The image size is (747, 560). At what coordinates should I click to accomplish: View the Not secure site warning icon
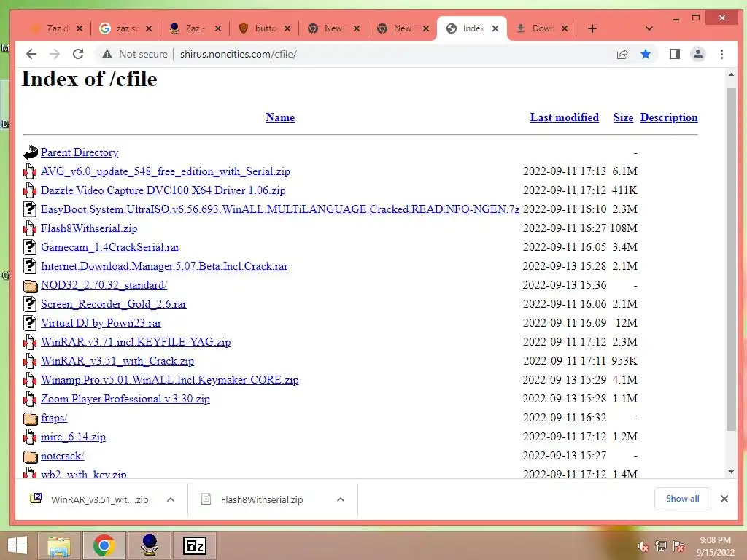[107, 54]
